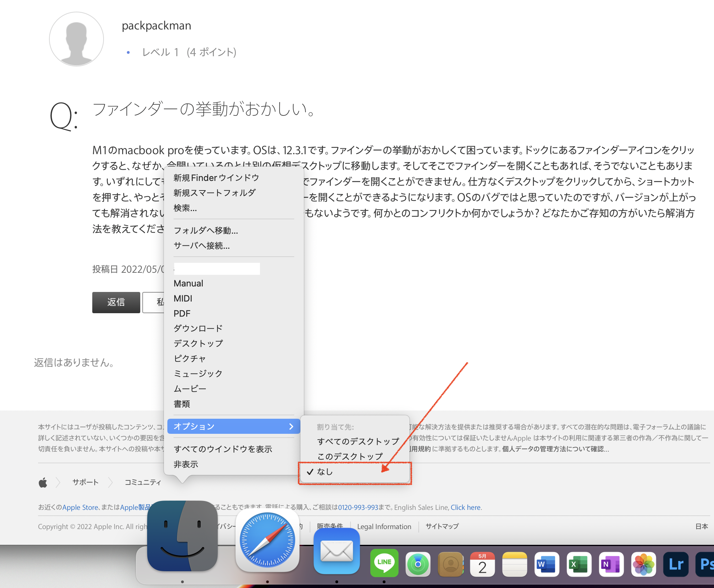The width and height of the screenshot is (714, 588).
Task: Click packpackman user avatar
Action: (76, 39)
